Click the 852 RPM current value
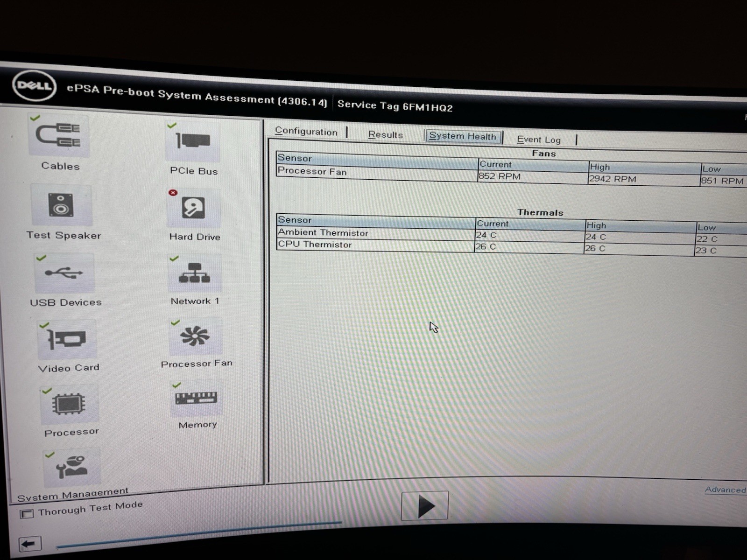This screenshot has height=560, width=747. pos(500,176)
